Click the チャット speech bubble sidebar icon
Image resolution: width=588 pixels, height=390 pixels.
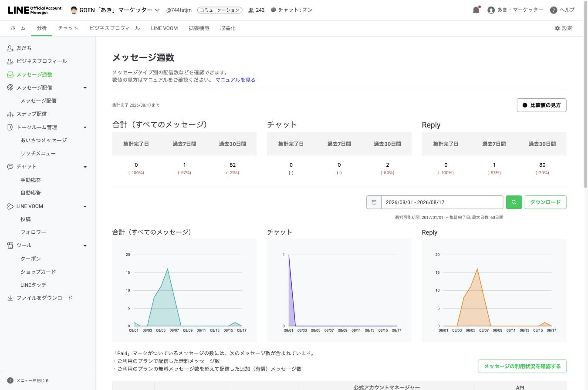tap(10, 167)
